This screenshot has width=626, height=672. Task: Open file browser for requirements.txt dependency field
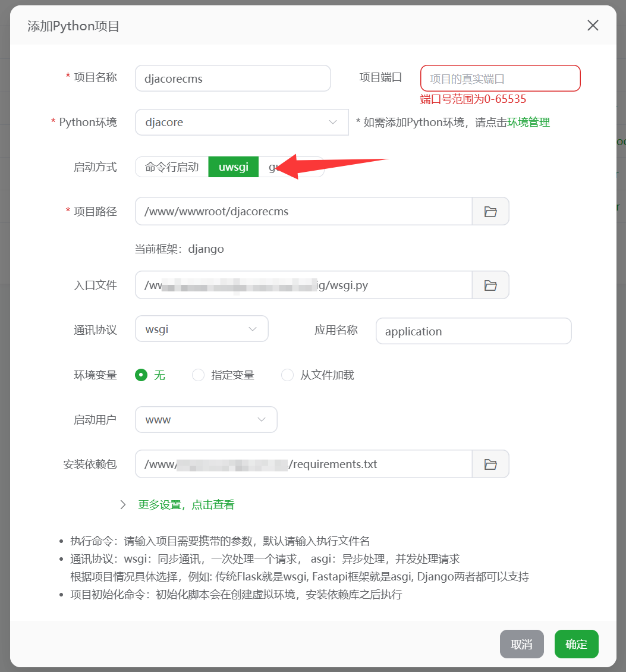490,464
